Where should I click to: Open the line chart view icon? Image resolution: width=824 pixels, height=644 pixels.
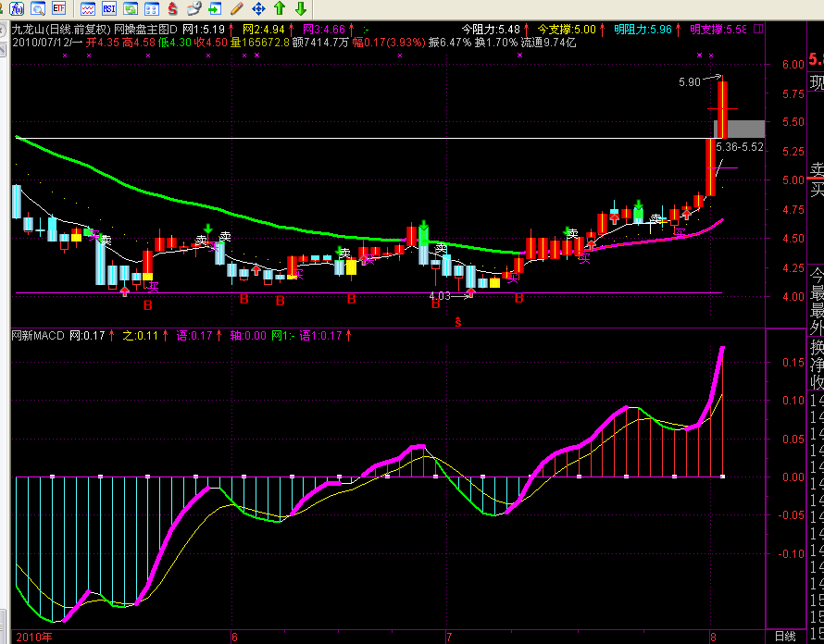(87, 8)
